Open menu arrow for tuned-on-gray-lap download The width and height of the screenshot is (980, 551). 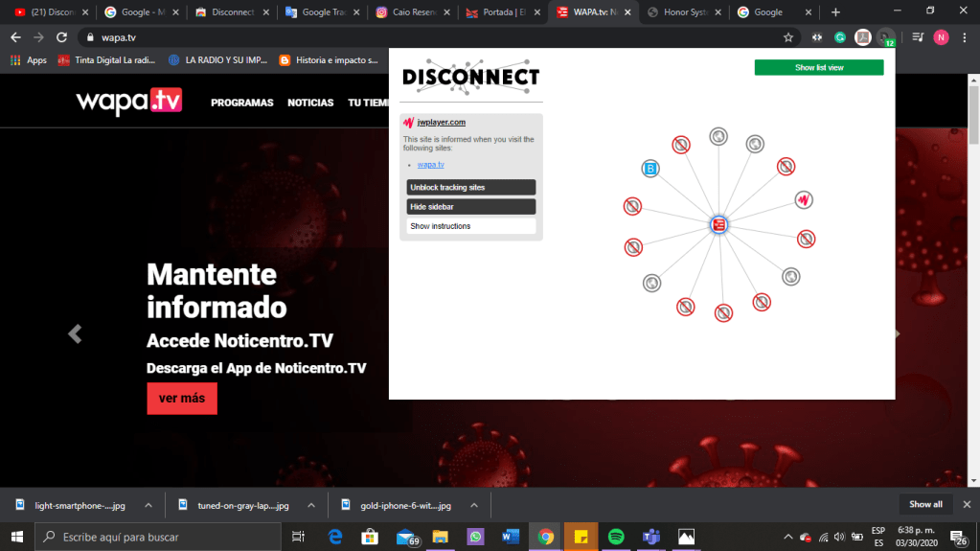point(310,505)
